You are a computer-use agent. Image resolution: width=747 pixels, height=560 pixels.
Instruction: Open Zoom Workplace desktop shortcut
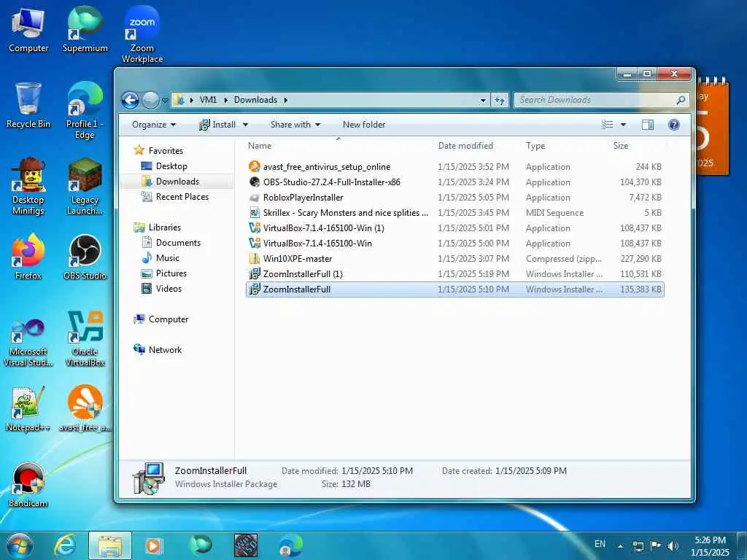coord(142,34)
